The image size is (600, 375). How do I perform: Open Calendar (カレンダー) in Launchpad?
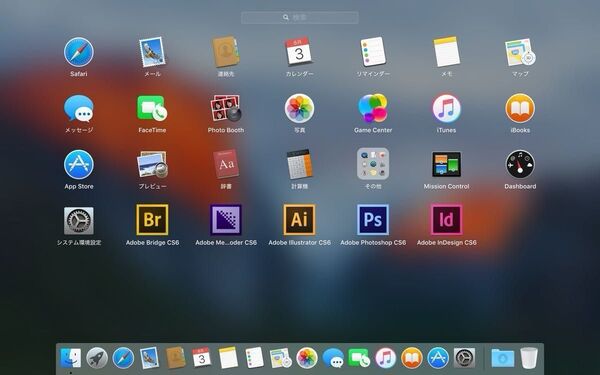[x=299, y=51]
